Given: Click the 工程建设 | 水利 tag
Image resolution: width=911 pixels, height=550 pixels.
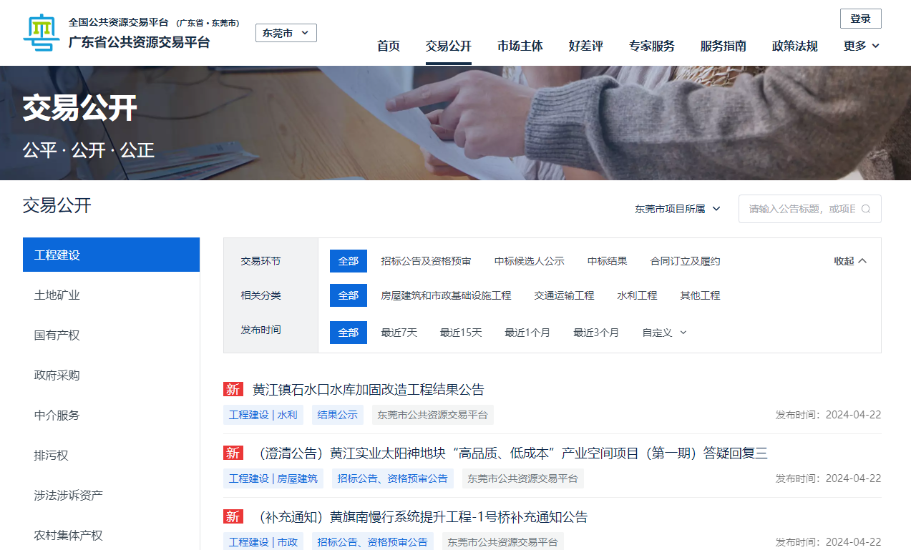Looking at the screenshot, I should pos(263,415).
